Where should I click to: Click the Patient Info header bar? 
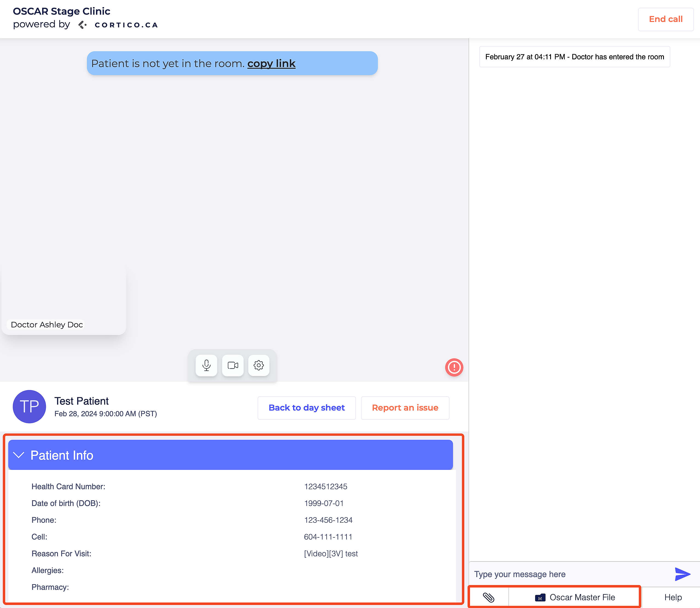(231, 455)
